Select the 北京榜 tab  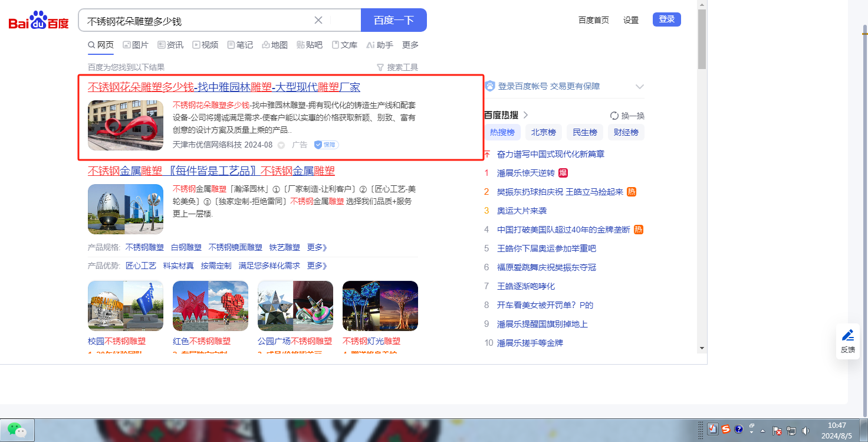point(544,132)
